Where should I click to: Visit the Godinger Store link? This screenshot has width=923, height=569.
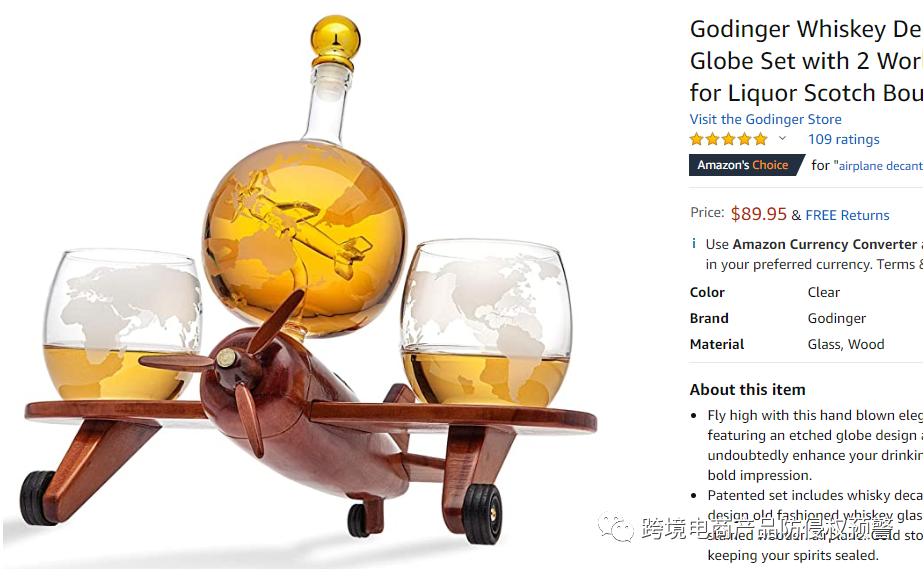coord(765,119)
